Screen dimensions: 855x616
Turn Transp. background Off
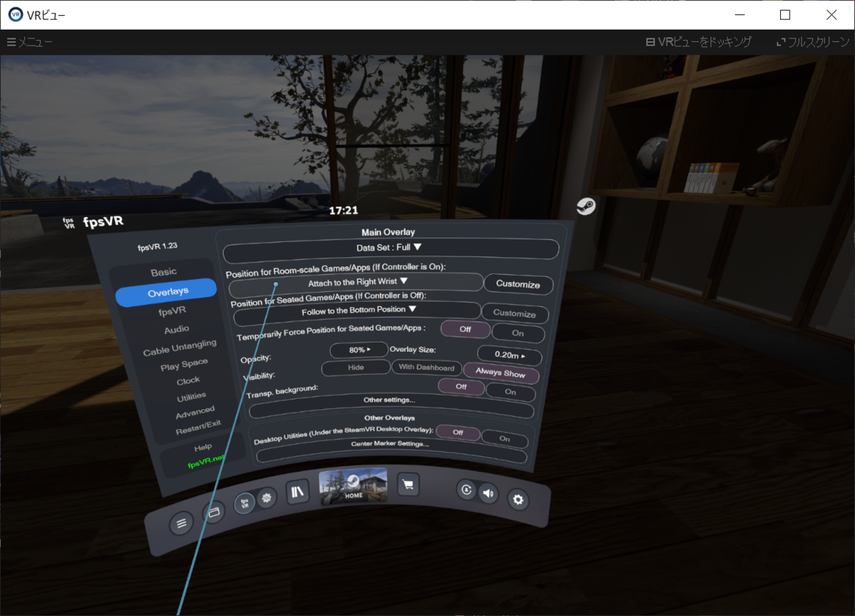[461, 386]
